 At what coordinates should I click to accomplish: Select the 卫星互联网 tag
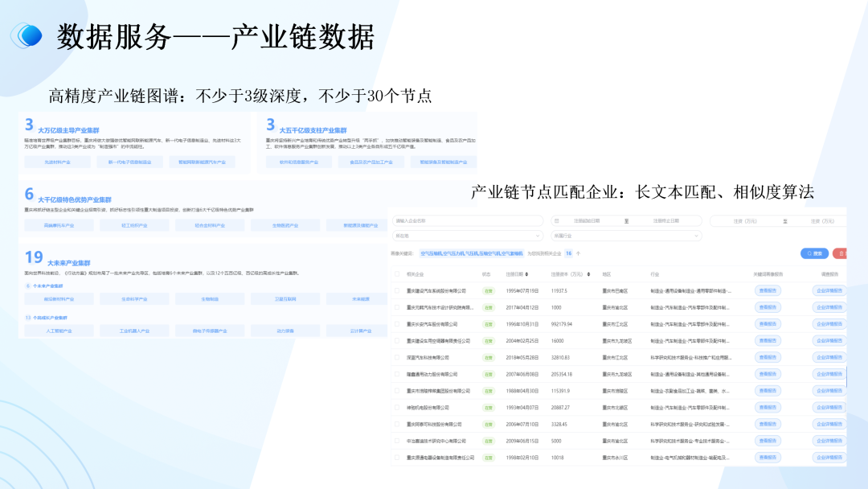[285, 298]
